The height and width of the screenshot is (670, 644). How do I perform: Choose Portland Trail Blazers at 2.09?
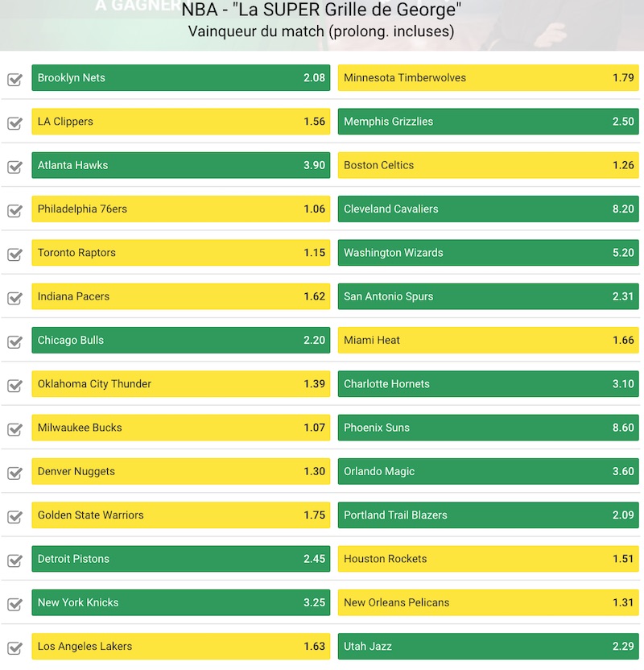point(488,515)
